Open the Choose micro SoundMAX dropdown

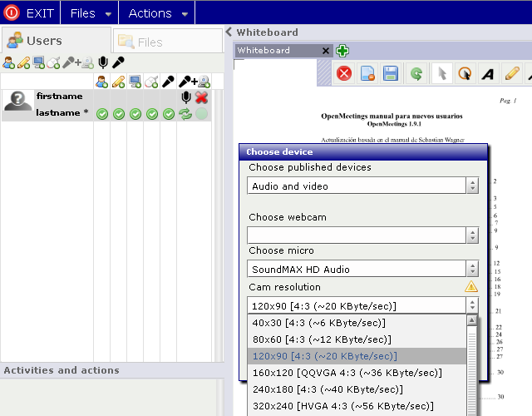(x=472, y=269)
